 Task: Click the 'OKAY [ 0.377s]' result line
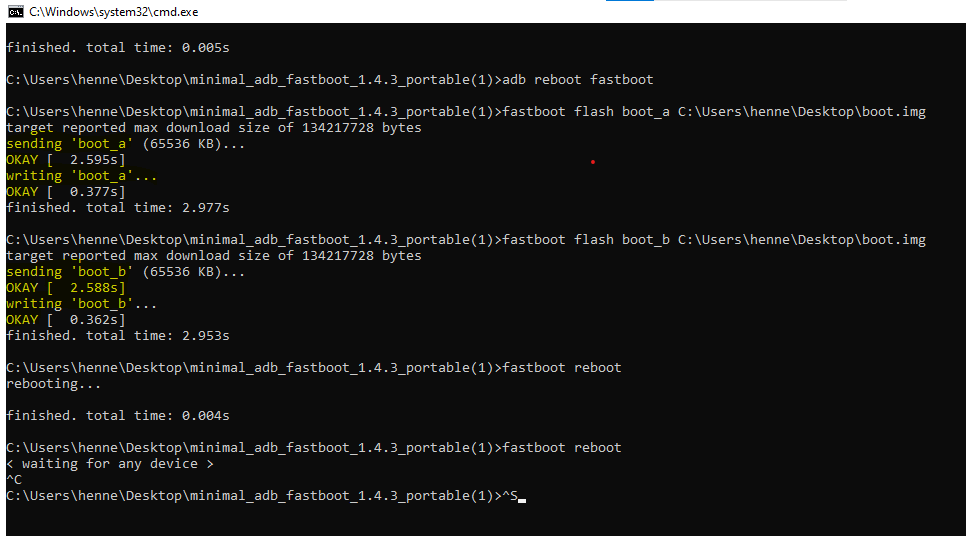click(x=66, y=192)
